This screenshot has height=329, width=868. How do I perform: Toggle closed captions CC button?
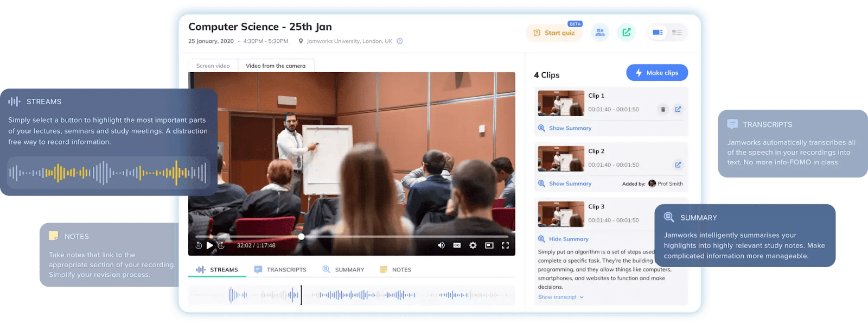(x=457, y=245)
